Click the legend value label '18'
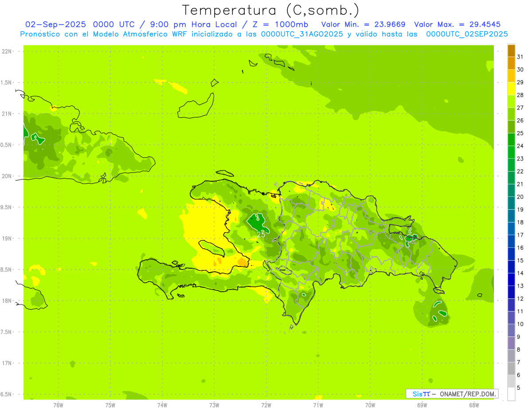 pos(520,222)
